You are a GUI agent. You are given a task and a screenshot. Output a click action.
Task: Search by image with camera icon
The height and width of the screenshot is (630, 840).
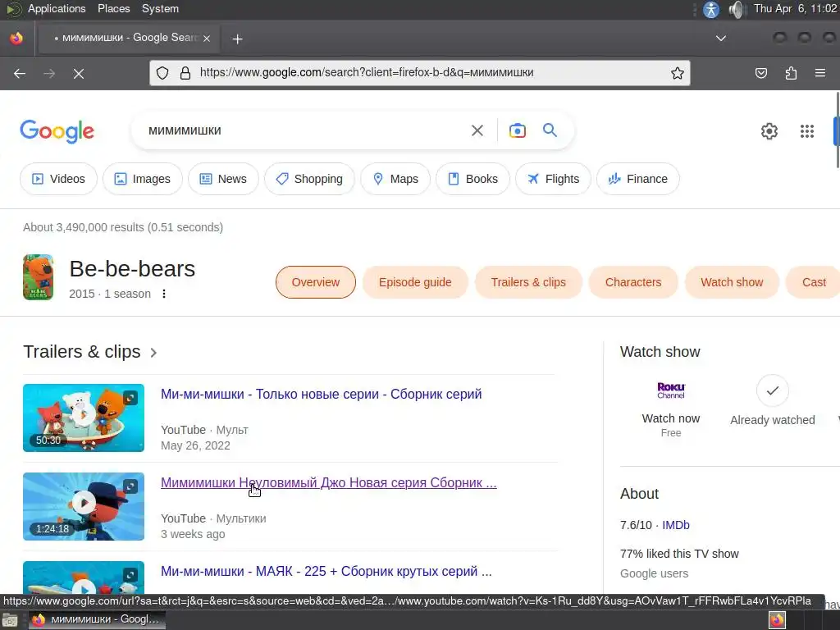518,130
